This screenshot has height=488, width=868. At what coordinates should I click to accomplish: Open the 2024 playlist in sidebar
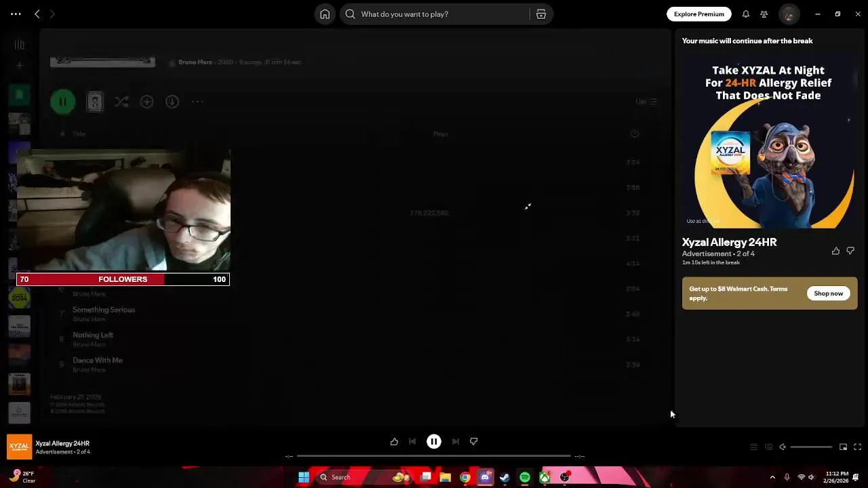tap(19, 298)
